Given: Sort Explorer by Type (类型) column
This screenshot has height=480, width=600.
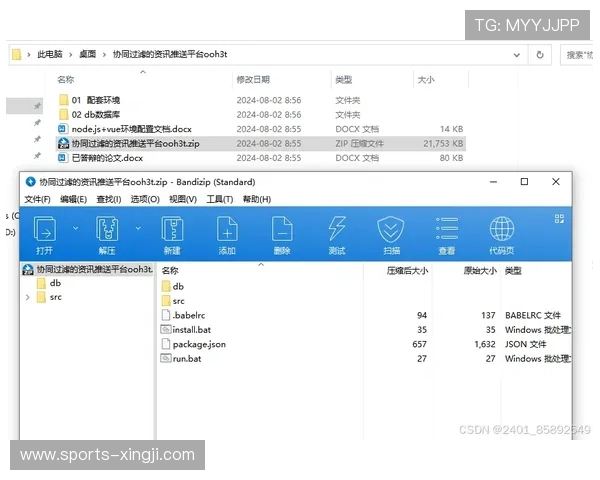Looking at the screenshot, I should (344, 80).
